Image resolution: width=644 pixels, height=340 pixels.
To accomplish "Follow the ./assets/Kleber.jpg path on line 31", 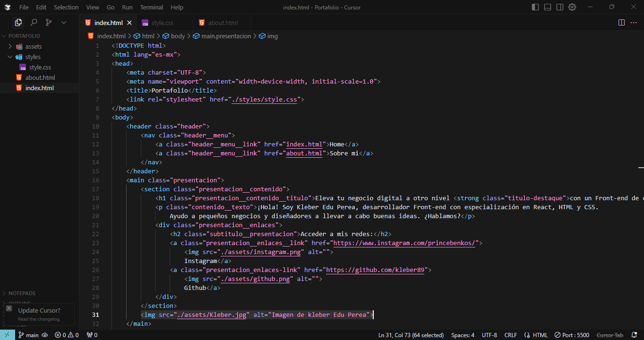I will (x=212, y=314).
